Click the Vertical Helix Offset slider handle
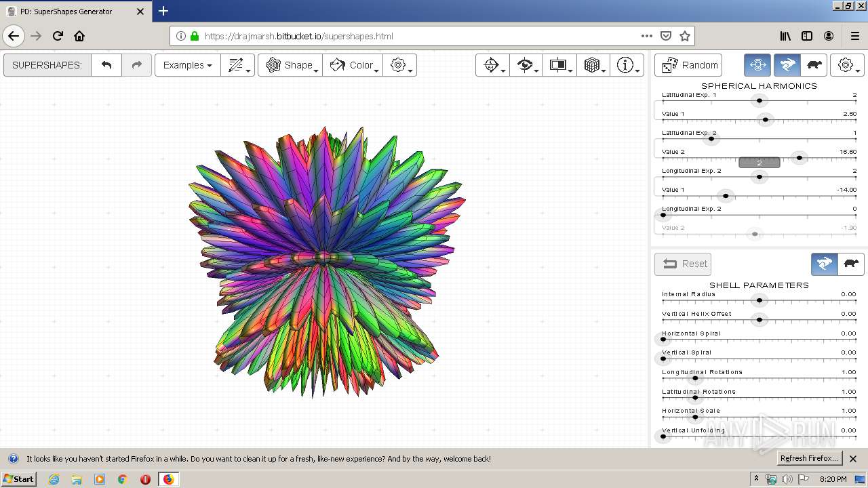 click(759, 320)
